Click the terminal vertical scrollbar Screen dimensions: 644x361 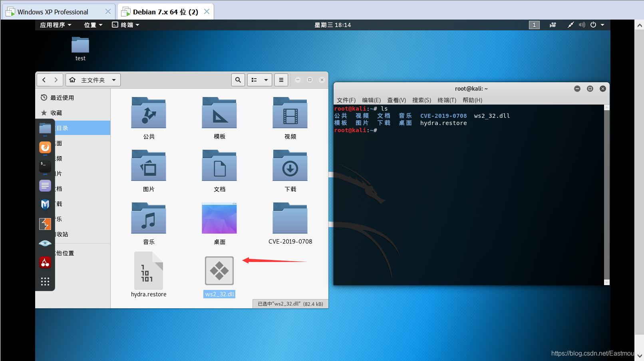pos(606,195)
